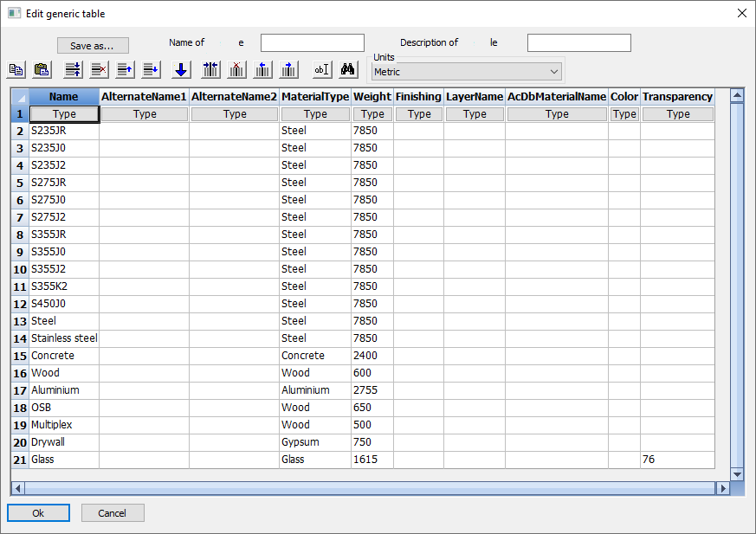Click the Delete column icon
This screenshot has width=756, height=534.
click(x=236, y=70)
